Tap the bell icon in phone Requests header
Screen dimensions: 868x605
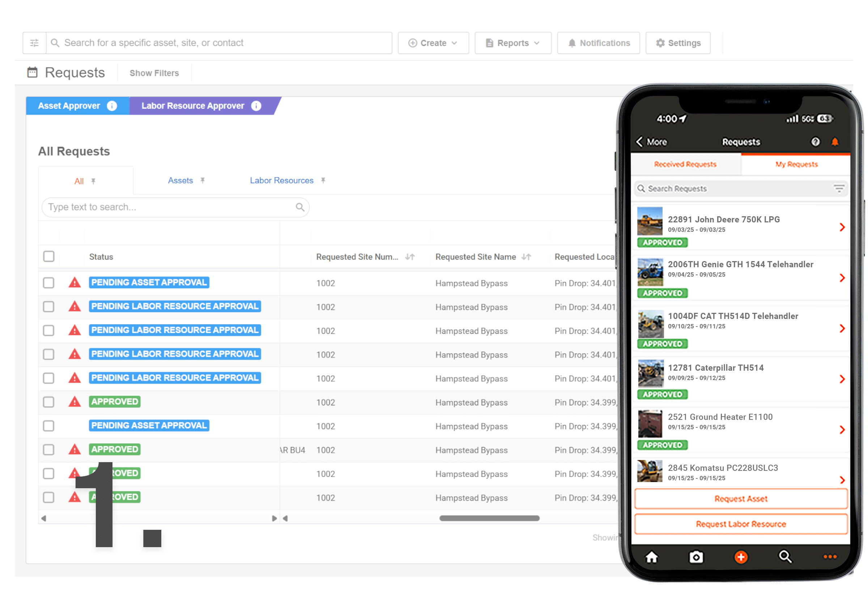click(x=835, y=142)
